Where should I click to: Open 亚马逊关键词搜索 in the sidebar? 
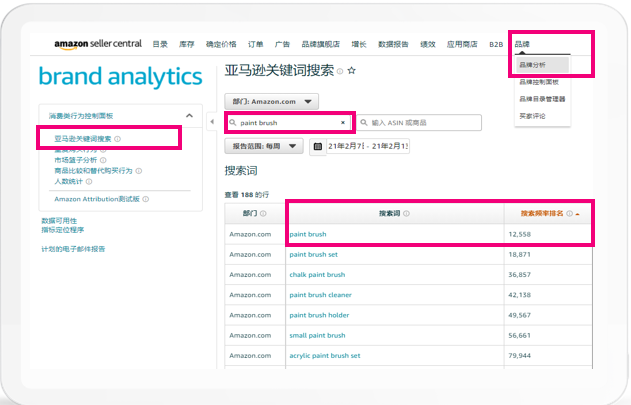click(x=82, y=139)
